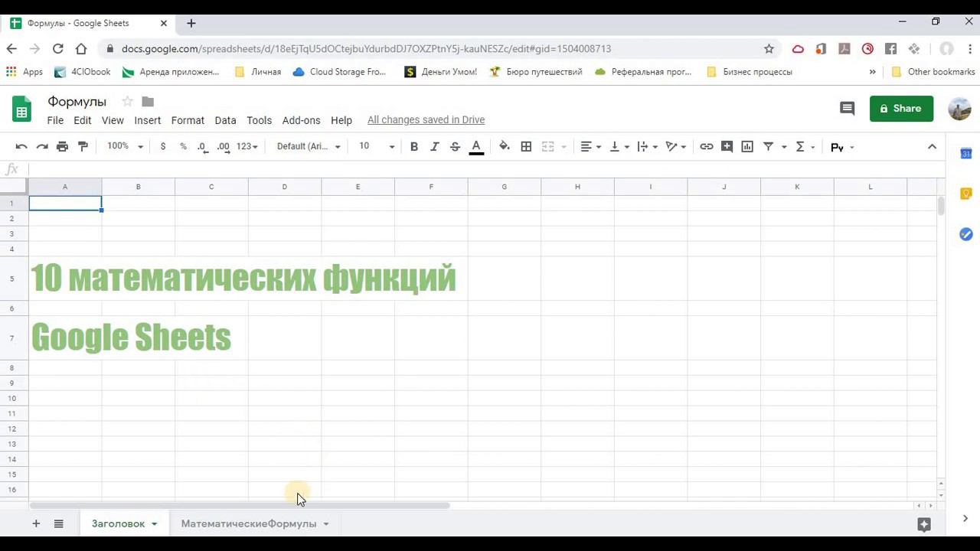
Task: Apply percent format to the cell
Action: pos(183,146)
